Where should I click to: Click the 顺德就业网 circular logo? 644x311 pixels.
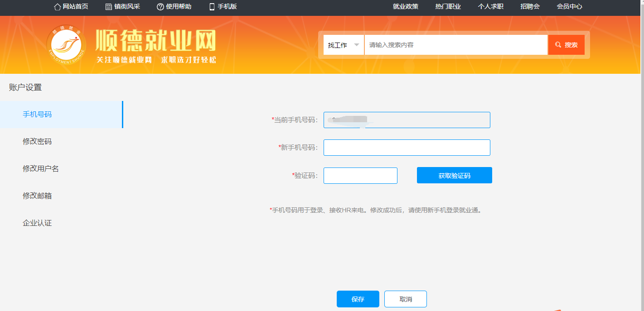66,45
